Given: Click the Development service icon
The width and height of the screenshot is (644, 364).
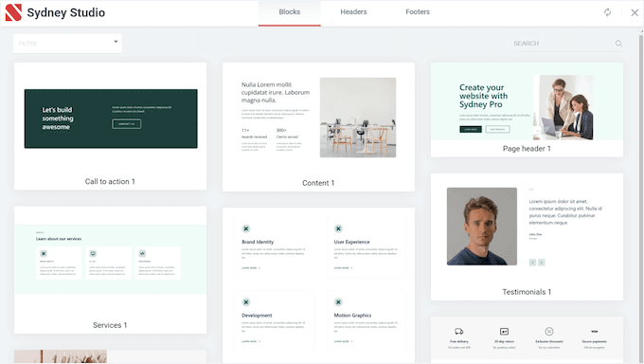Looking at the screenshot, I should [x=246, y=302].
